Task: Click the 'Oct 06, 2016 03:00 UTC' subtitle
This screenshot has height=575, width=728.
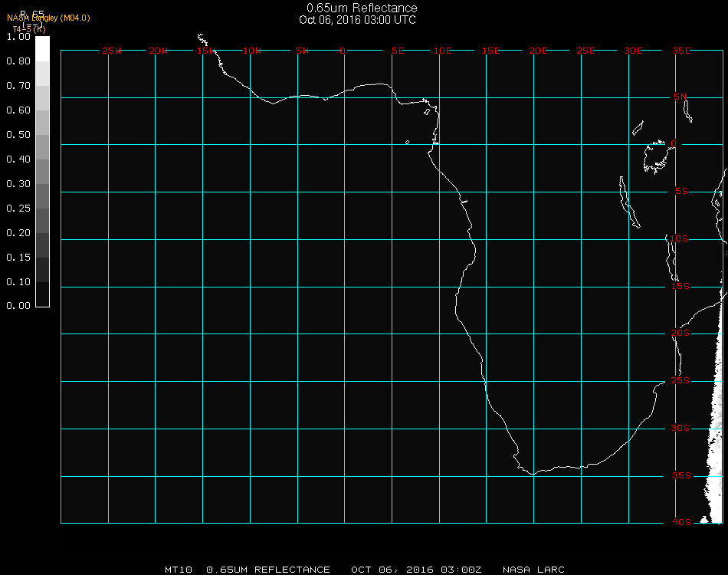Action: point(358,20)
